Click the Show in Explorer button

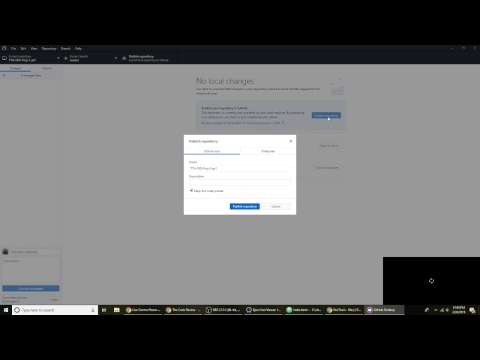(x=327, y=168)
